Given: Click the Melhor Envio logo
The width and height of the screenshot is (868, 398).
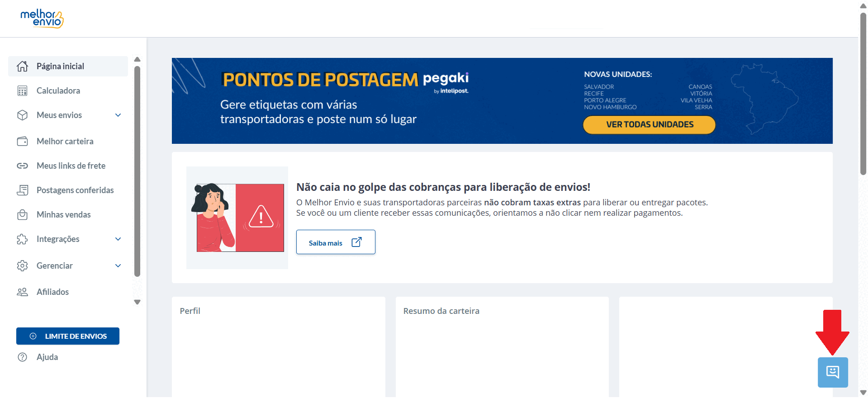Looking at the screenshot, I should (42, 19).
